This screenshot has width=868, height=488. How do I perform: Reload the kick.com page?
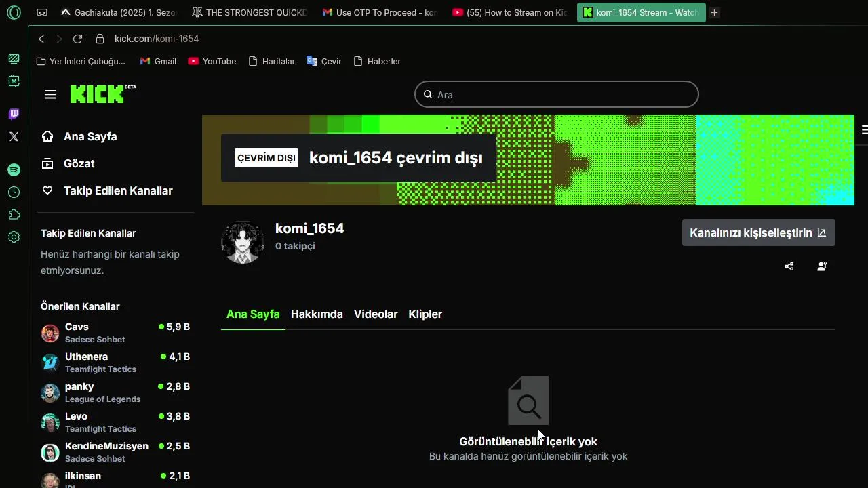pos(77,39)
